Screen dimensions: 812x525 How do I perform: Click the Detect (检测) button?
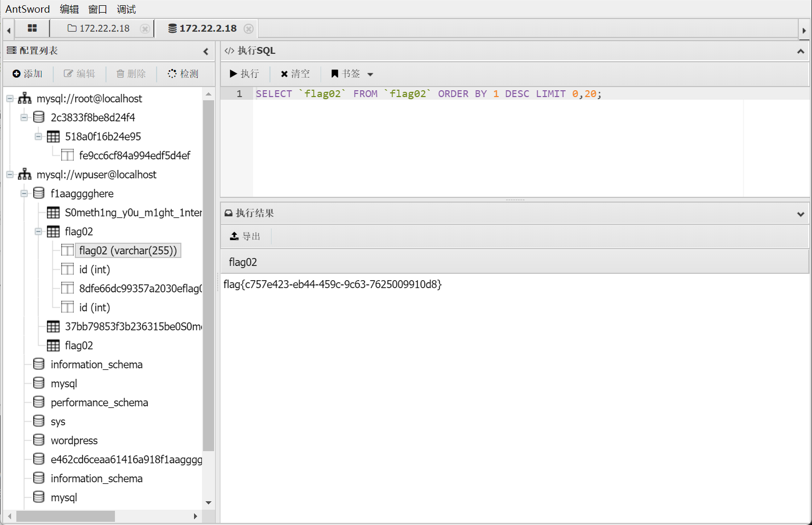[x=183, y=74]
